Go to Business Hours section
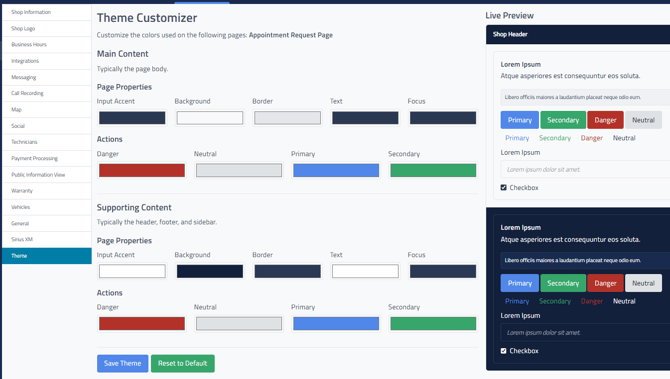670x379 pixels. click(x=46, y=44)
